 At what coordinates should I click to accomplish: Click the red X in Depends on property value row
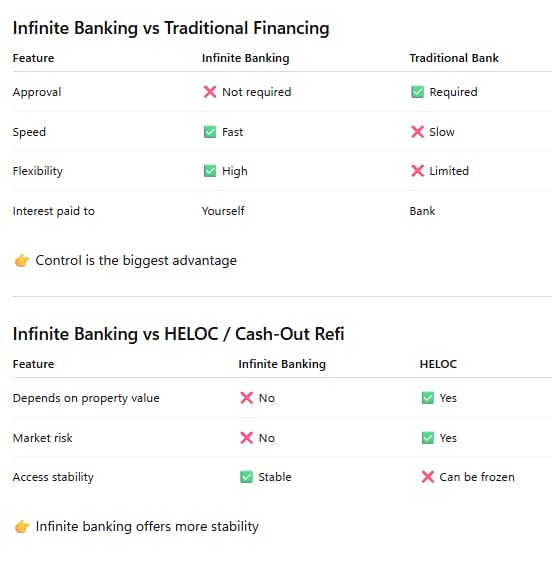point(246,398)
